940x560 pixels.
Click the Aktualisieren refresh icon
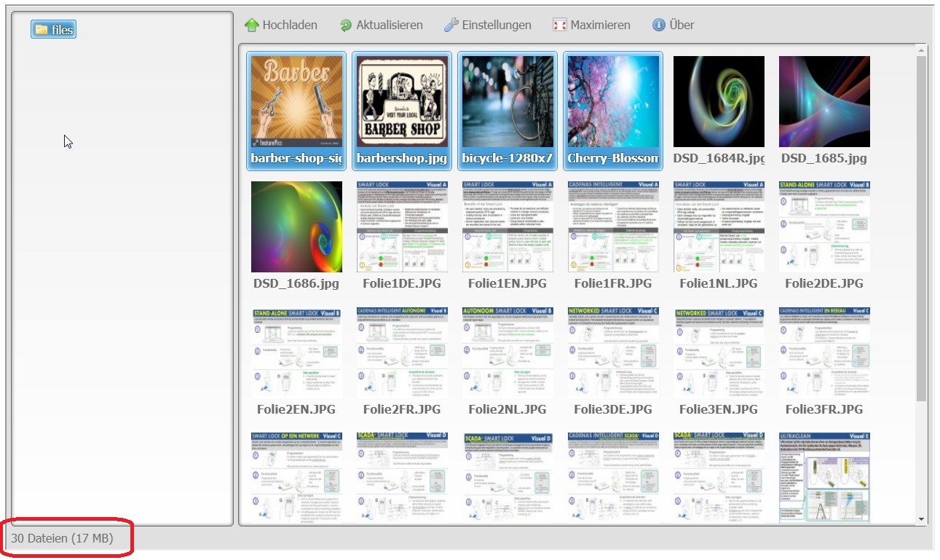click(346, 25)
